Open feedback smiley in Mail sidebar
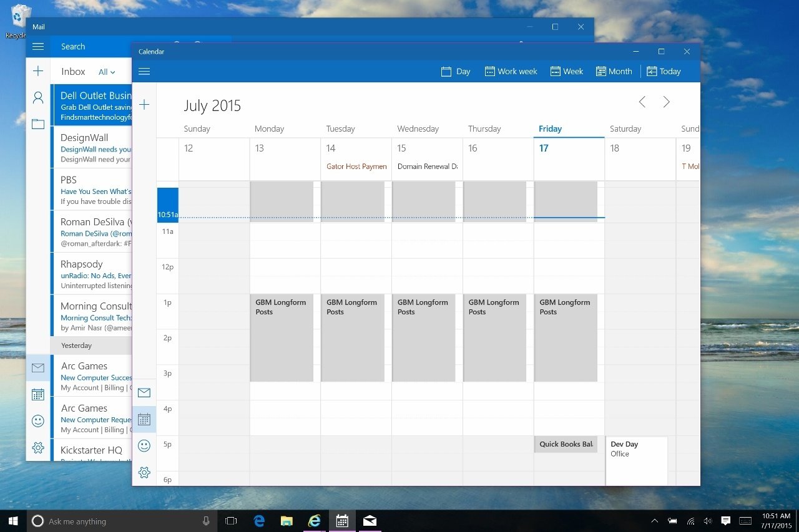 pos(38,421)
